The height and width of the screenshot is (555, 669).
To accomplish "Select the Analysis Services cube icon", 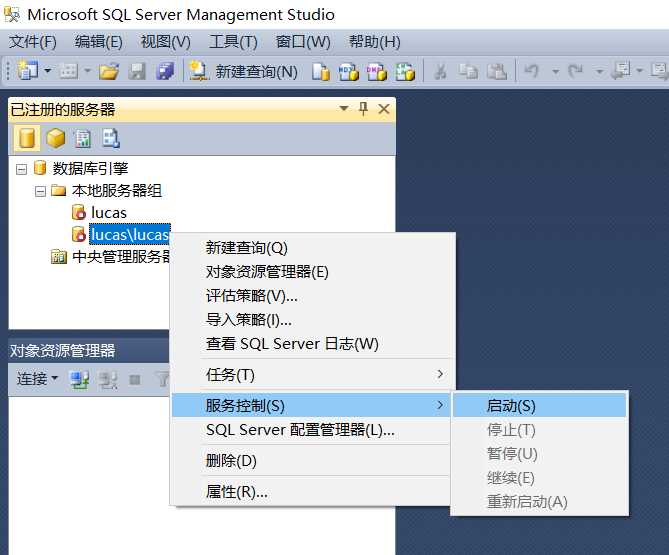I will click(55, 138).
